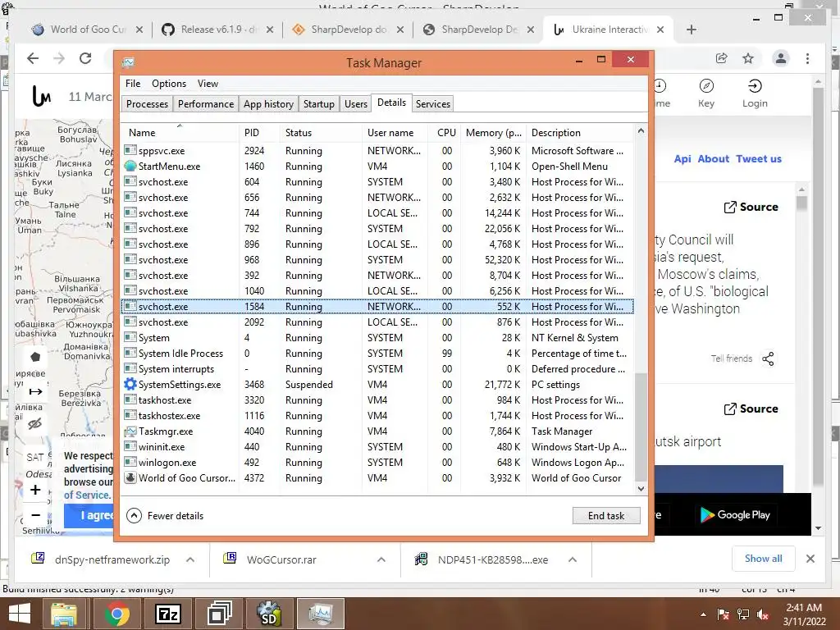
Task: Switch to the Processes tab
Action: point(148,104)
